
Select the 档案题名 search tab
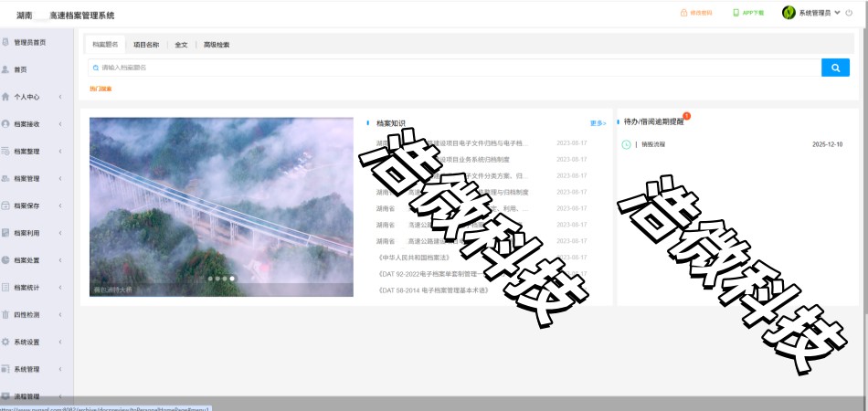point(105,45)
